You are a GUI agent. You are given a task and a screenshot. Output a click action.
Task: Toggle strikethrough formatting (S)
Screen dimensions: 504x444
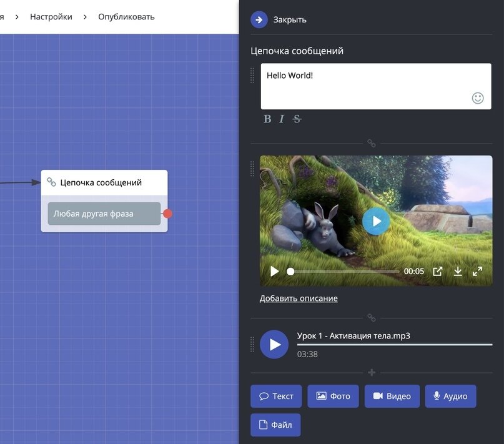(x=297, y=119)
